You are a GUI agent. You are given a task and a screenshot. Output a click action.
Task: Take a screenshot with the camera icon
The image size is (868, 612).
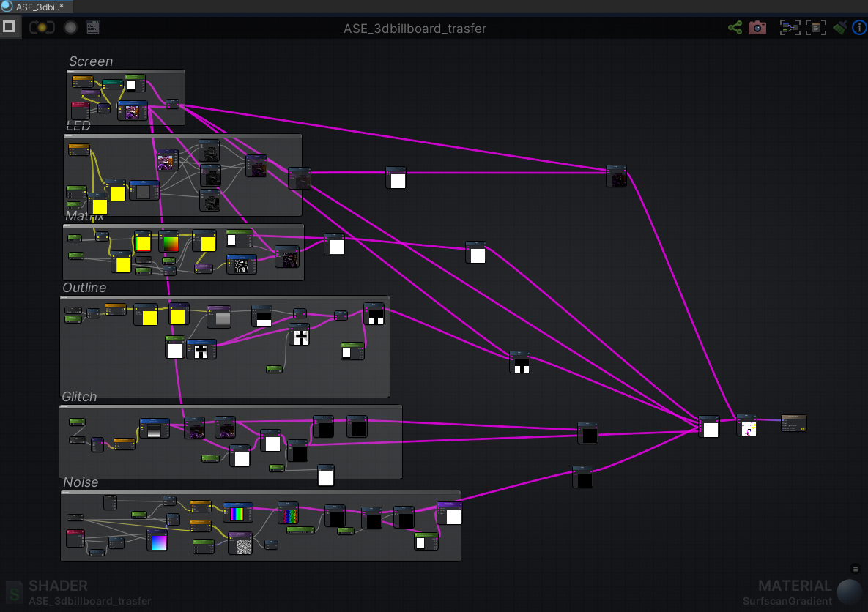(757, 28)
